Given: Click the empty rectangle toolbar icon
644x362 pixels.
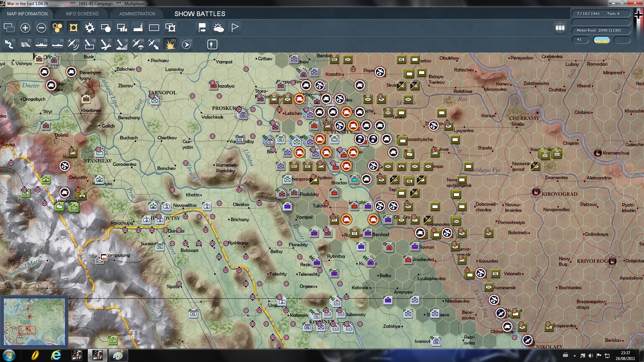Looking at the screenshot, I should click(154, 27).
